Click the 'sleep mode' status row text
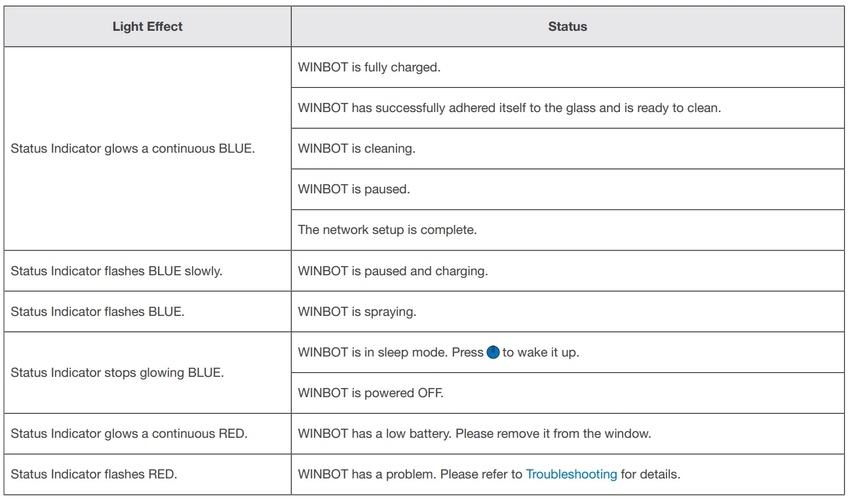The height and width of the screenshot is (504, 852). (390, 353)
